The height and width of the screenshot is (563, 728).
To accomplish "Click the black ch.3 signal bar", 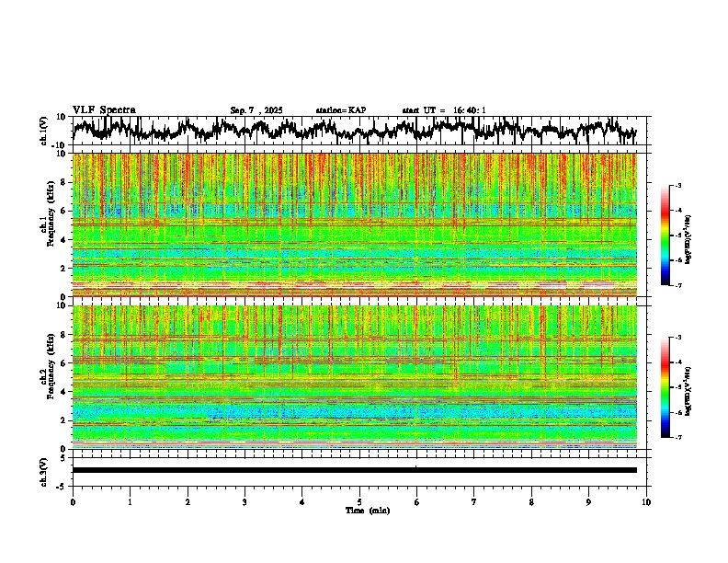I will [x=355, y=470].
